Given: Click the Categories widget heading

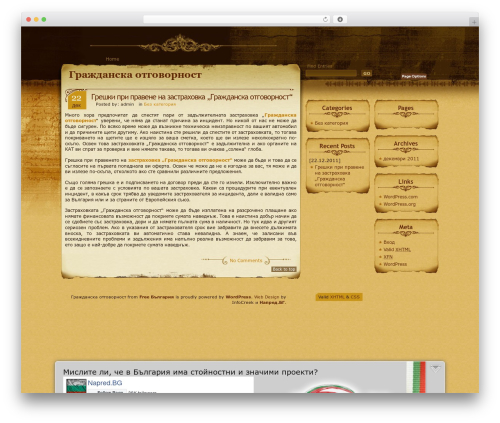Looking at the screenshot, I should coord(337,108).
